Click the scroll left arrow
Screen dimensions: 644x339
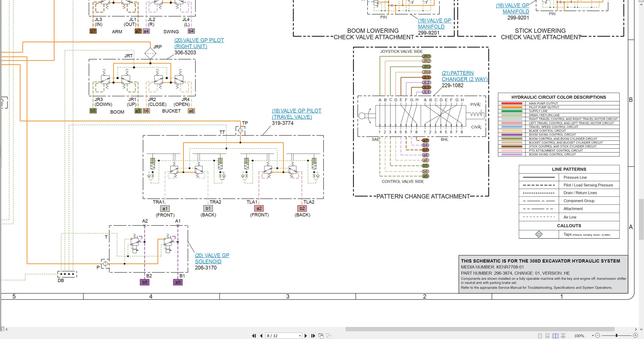coord(7,329)
